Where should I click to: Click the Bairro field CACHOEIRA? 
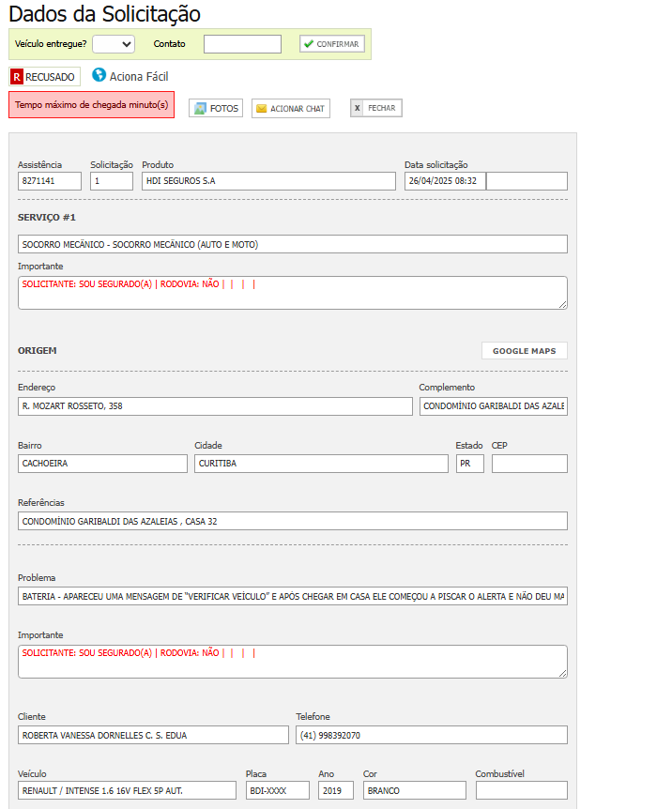coord(102,464)
